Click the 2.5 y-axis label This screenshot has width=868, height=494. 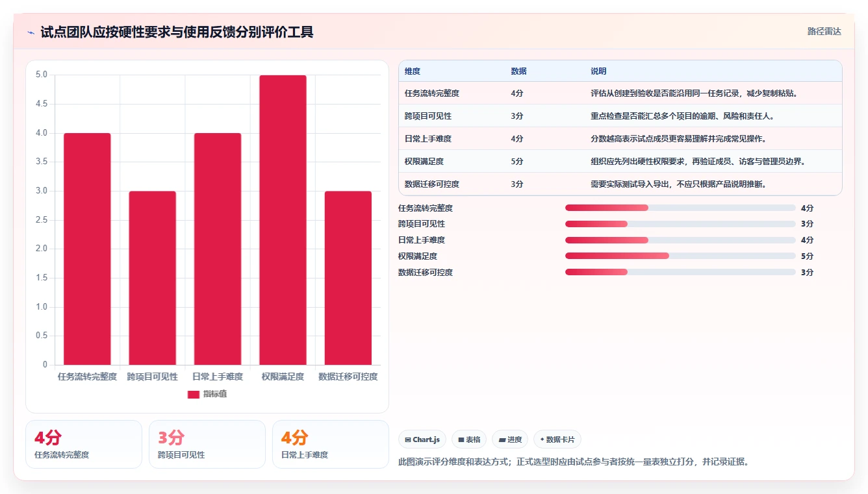(x=42, y=220)
